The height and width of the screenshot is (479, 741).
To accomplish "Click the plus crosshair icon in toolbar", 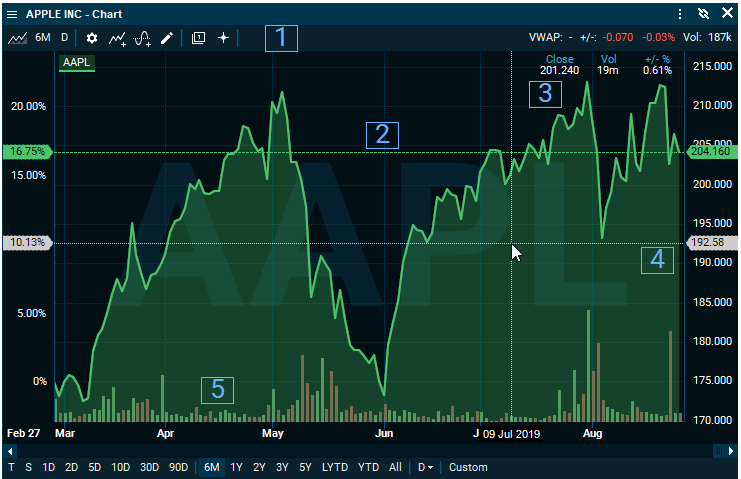I will [x=223, y=38].
